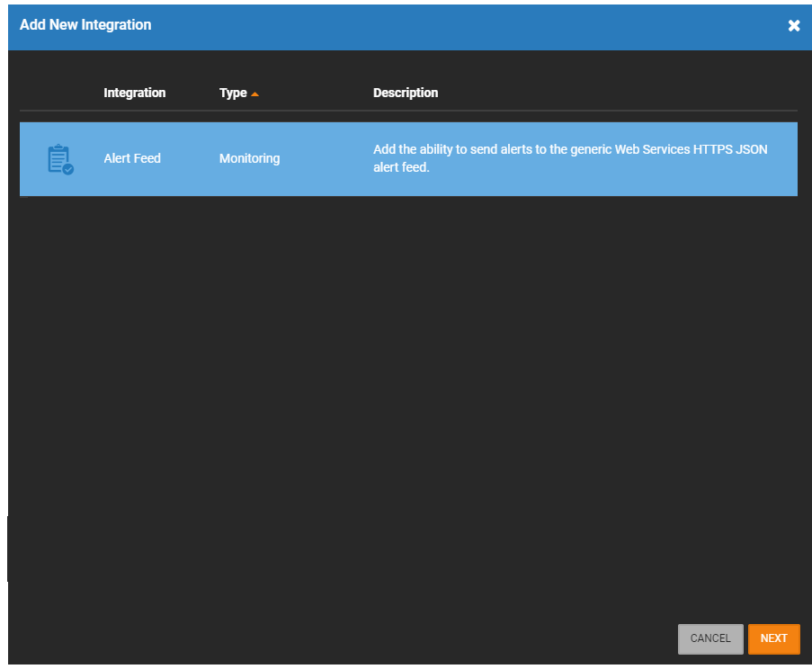The height and width of the screenshot is (669, 812).
Task: Click the Add New Integration title text
Action: [85, 25]
